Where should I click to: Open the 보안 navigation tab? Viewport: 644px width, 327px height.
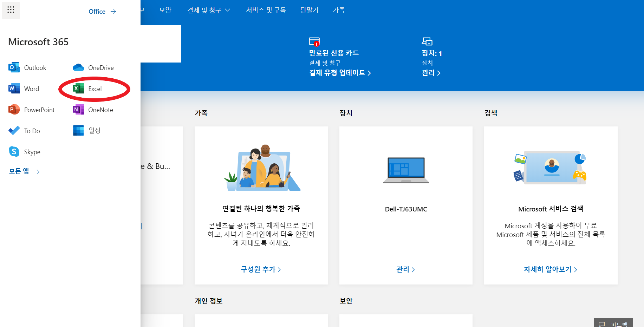[x=165, y=10]
